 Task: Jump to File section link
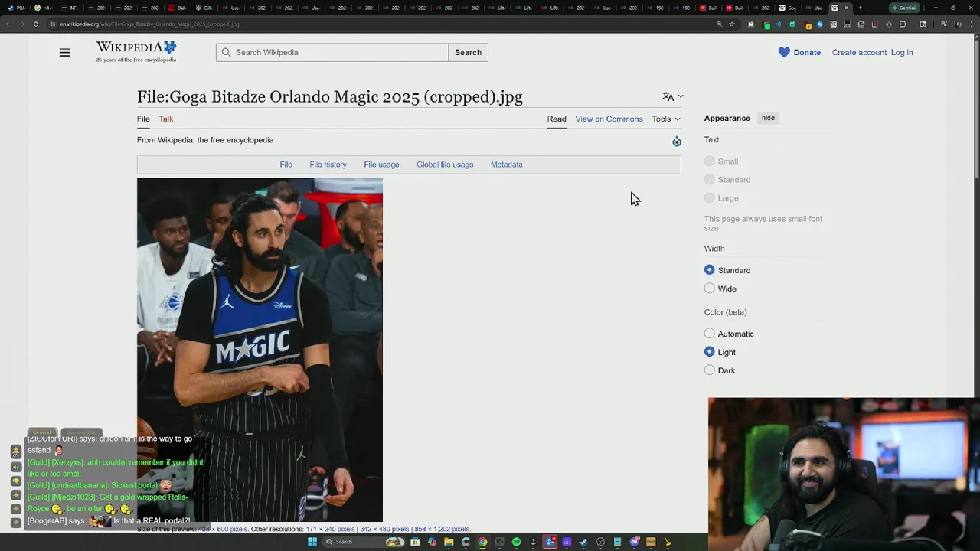point(286,165)
